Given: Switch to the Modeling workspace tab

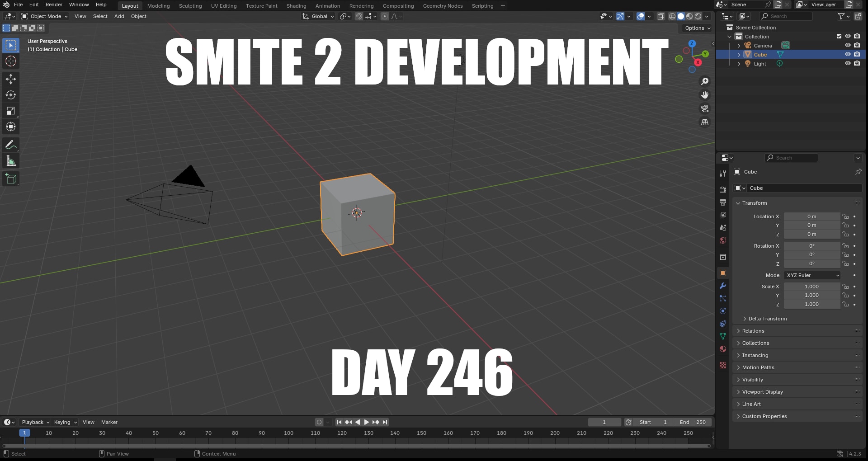Looking at the screenshot, I should pyautogui.click(x=159, y=6).
